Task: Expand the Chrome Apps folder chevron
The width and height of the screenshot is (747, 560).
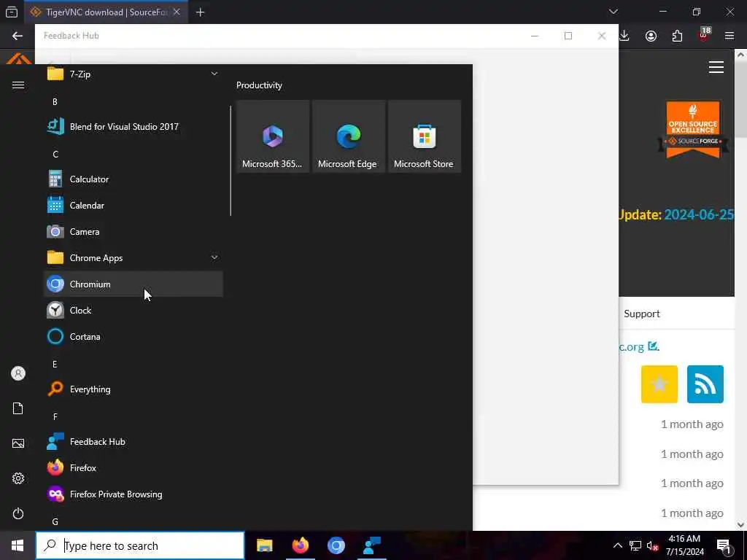Action: (214, 257)
